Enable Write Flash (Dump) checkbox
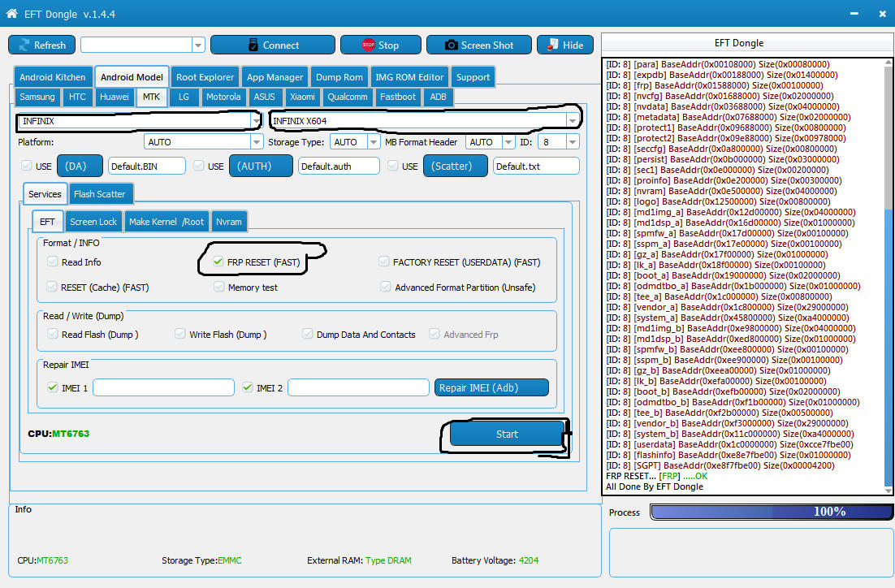Viewport: 895px width, 588px height. (x=180, y=334)
